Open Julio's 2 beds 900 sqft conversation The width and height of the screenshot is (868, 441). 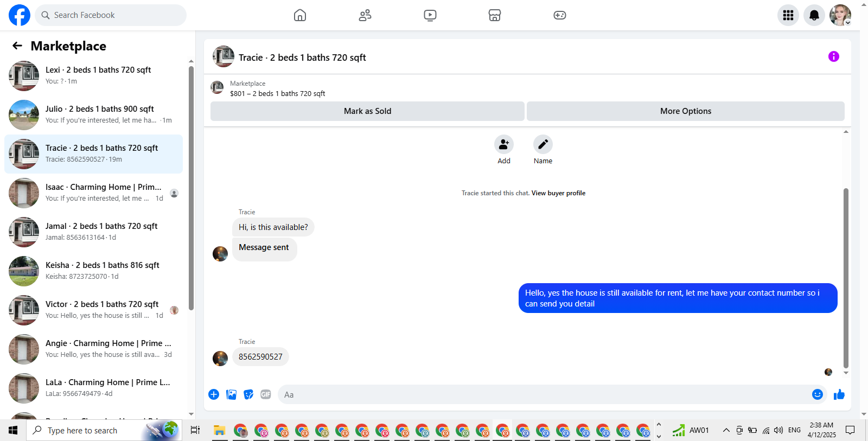click(x=94, y=115)
